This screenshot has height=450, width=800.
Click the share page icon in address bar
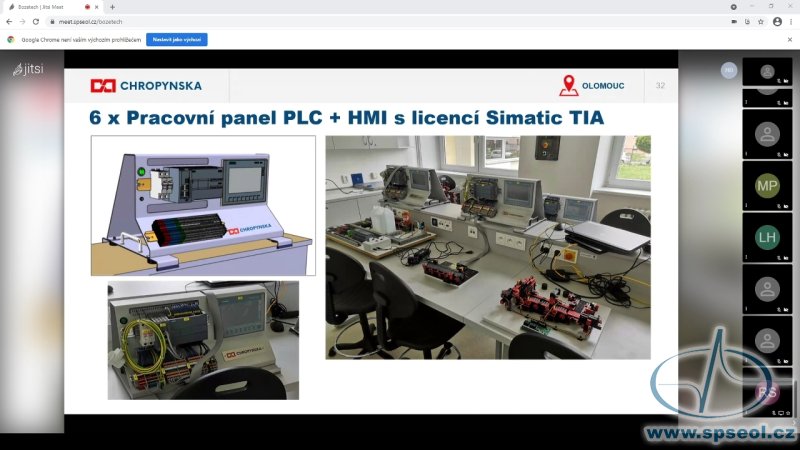click(747, 22)
